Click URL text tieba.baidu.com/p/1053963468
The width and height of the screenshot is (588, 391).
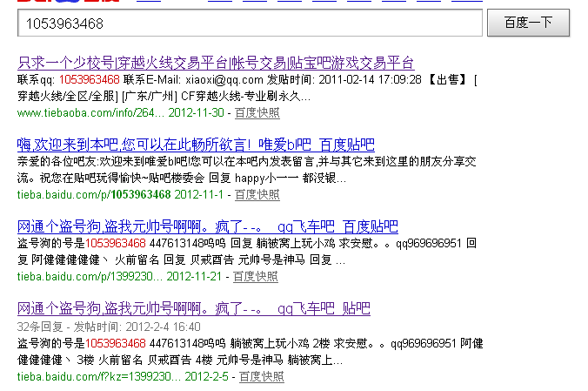point(94,194)
